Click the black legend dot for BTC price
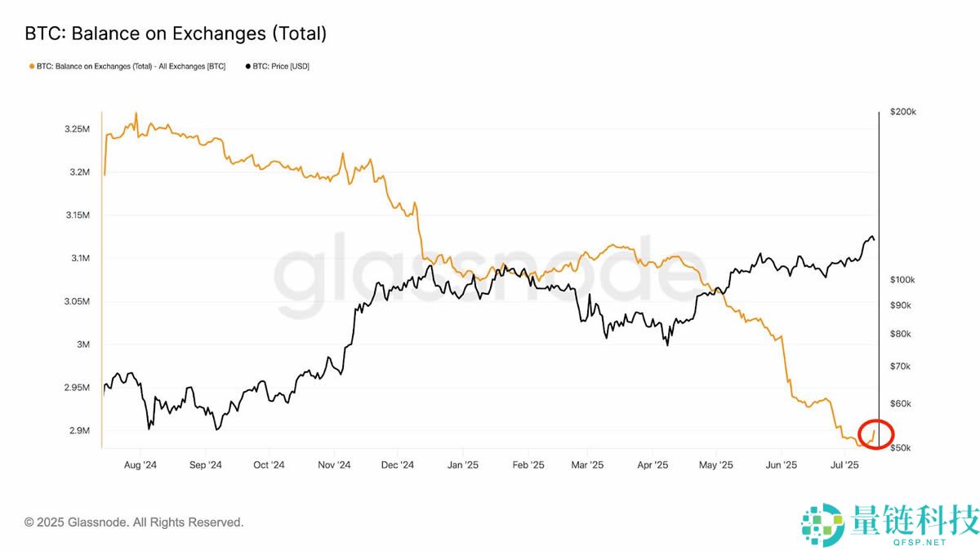The height and width of the screenshot is (551, 980). point(247,66)
